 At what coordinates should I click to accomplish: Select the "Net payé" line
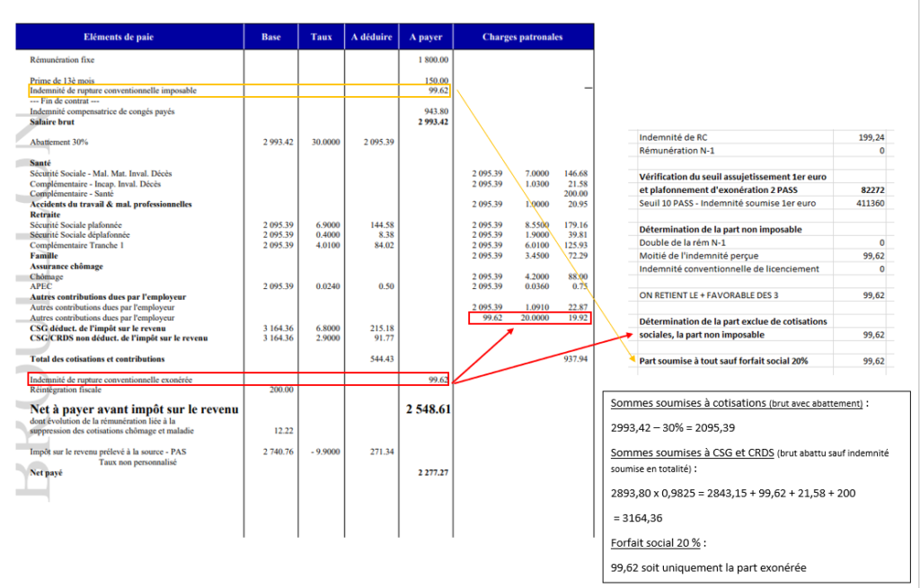point(239,472)
